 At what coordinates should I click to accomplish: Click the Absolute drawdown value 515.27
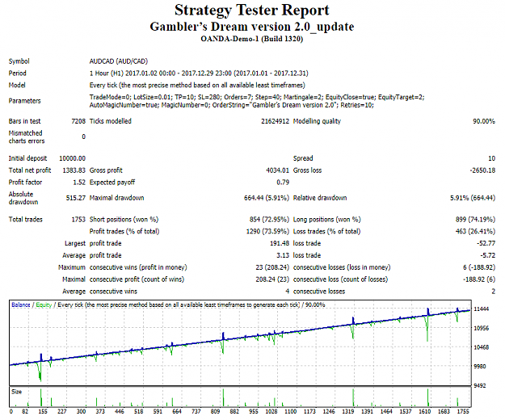click(x=76, y=198)
